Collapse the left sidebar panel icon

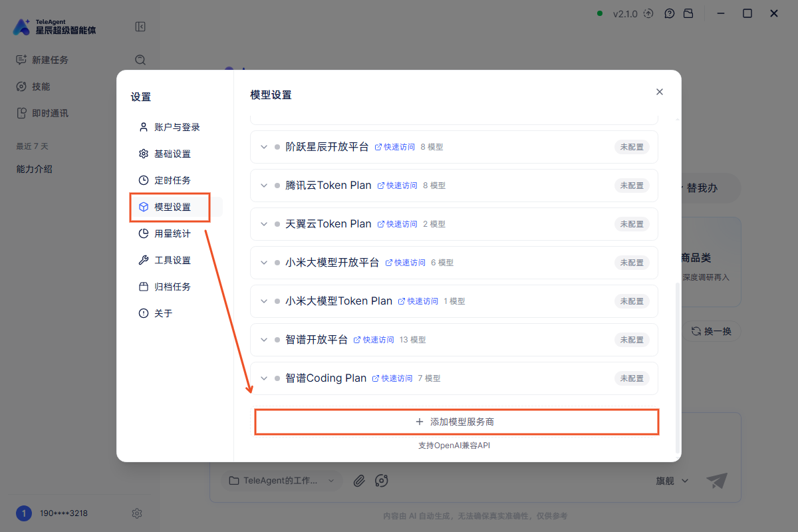(x=140, y=27)
